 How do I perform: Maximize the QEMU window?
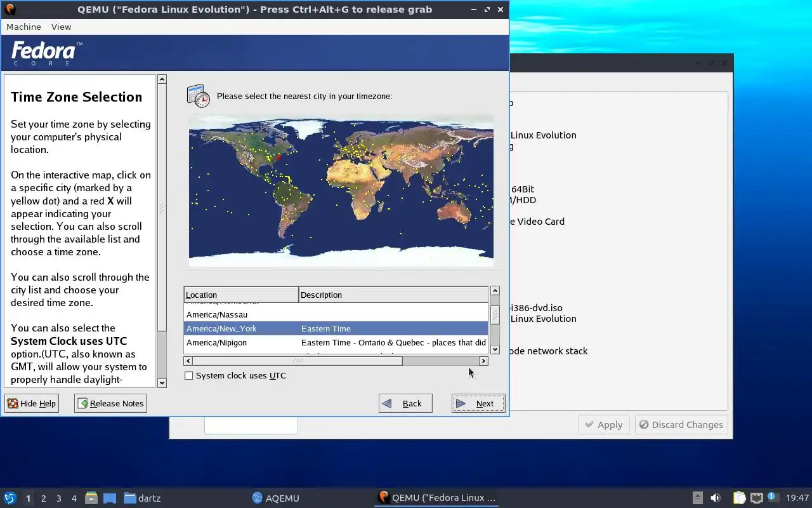(487, 10)
